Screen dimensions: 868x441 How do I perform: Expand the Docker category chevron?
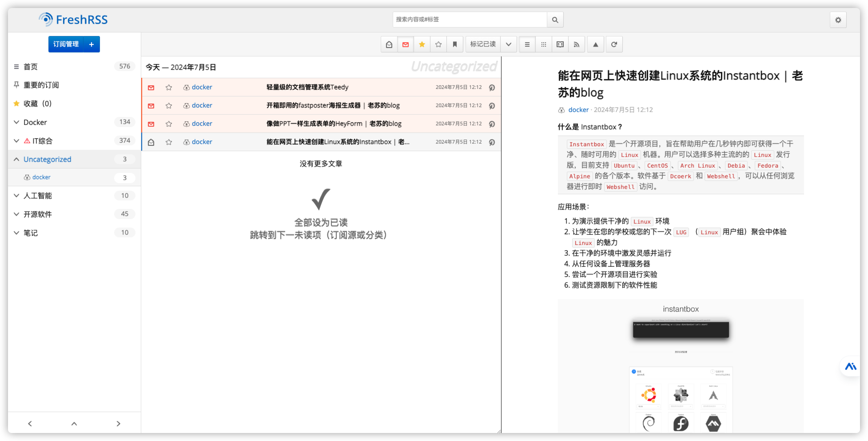tap(16, 122)
